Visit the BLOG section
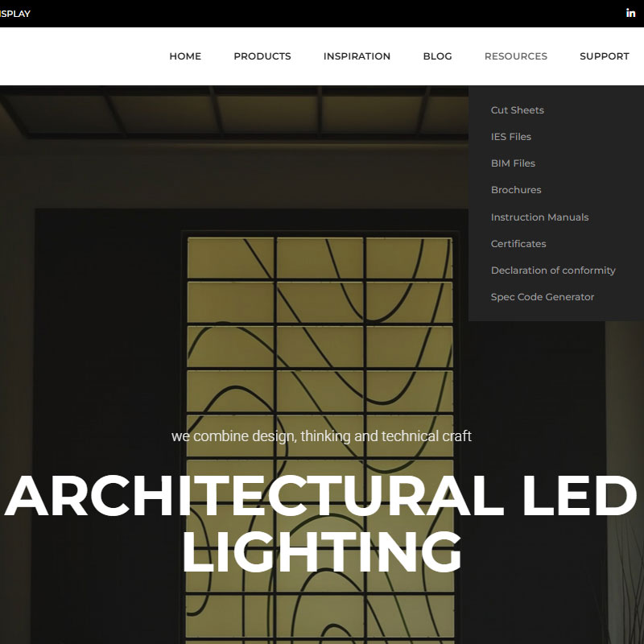The height and width of the screenshot is (644, 644). (x=437, y=56)
